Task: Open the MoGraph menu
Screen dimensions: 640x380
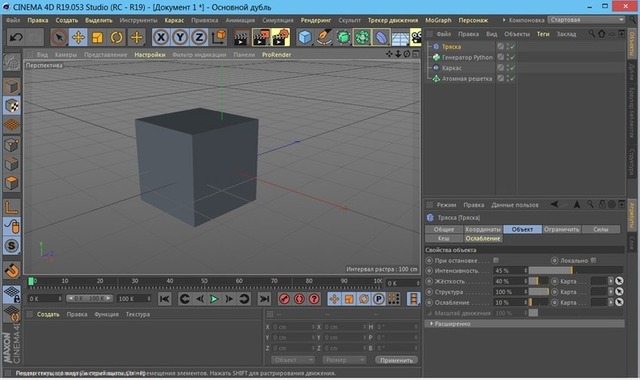Action: (438, 20)
